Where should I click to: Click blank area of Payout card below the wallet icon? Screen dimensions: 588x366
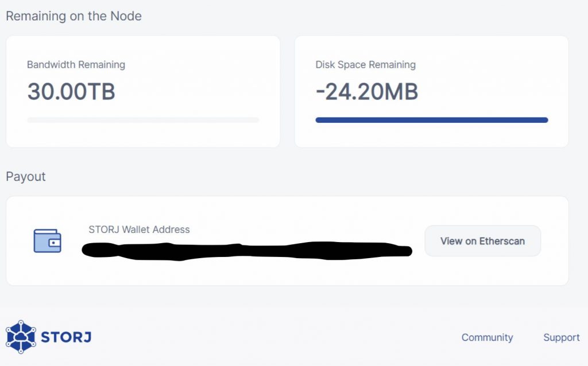tap(47, 271)
